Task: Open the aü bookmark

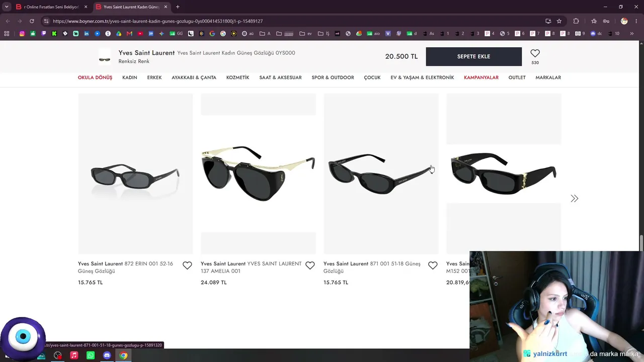Action: [248, 34]
